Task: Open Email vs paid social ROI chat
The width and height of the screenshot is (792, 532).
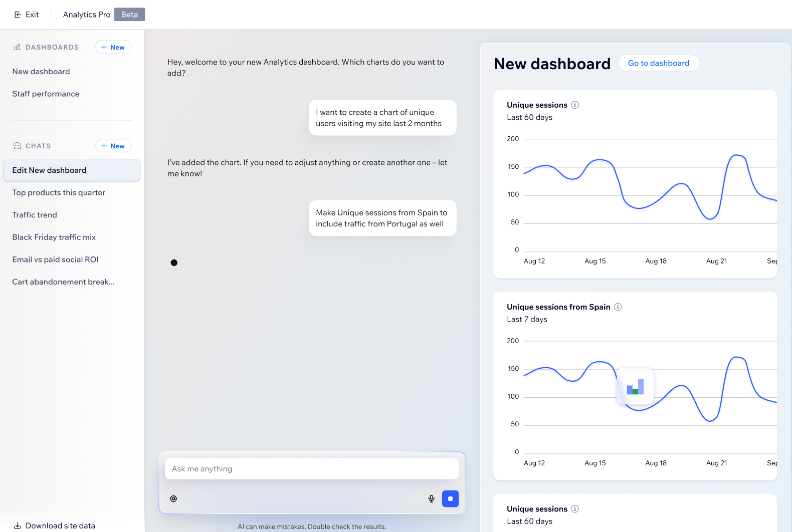Action: (56, 259)
